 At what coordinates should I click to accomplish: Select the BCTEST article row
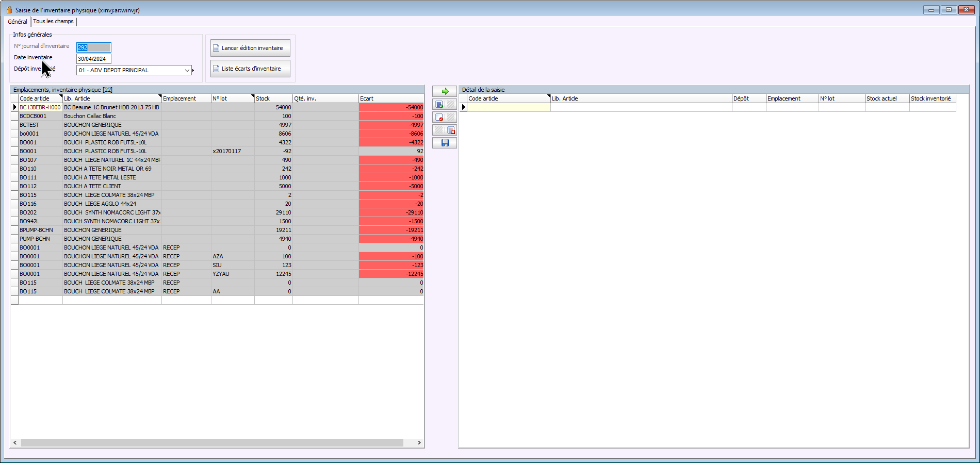coord(29,125)
